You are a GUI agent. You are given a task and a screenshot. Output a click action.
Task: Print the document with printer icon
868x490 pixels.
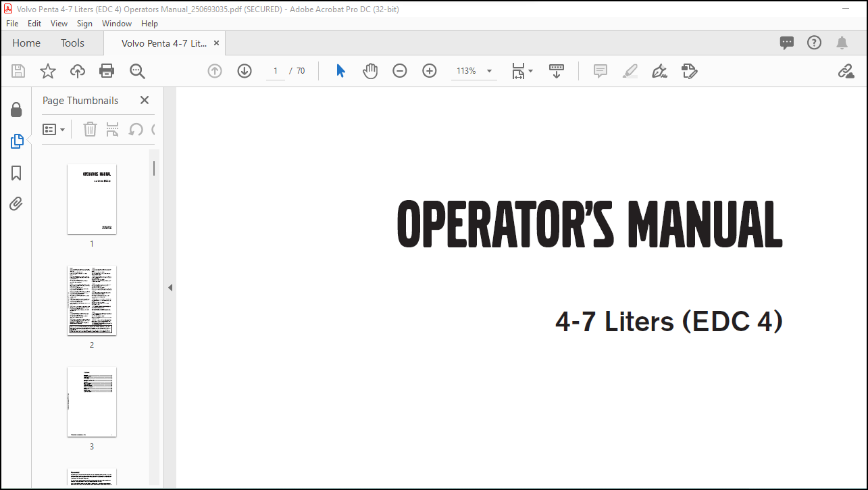tap(107, 71)
